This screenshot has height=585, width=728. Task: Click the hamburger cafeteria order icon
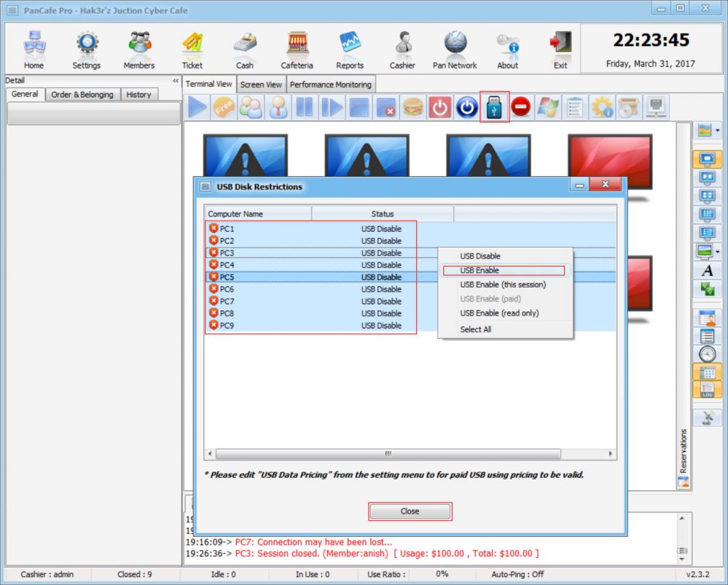click(x=413, y=107)
